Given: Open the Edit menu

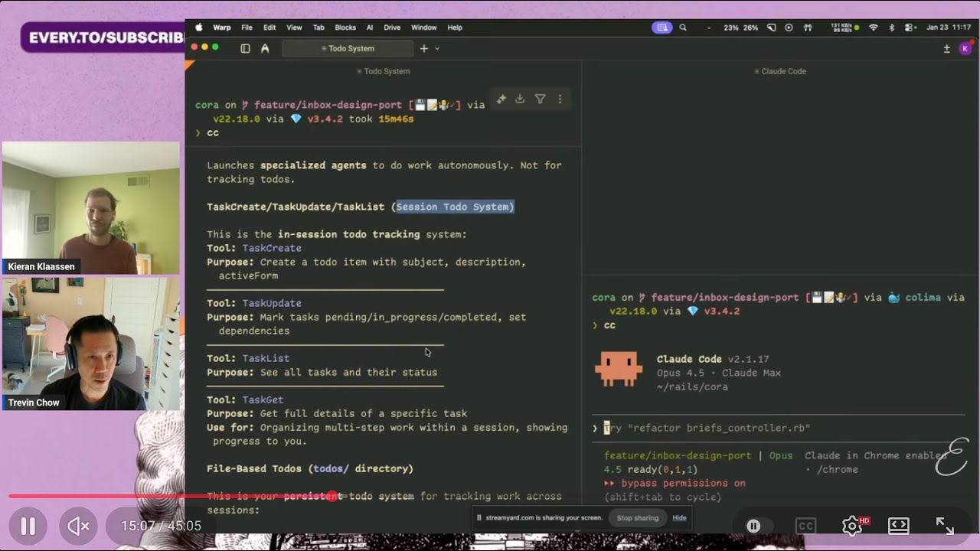Looking at the screenshot, I should [269, 28].
